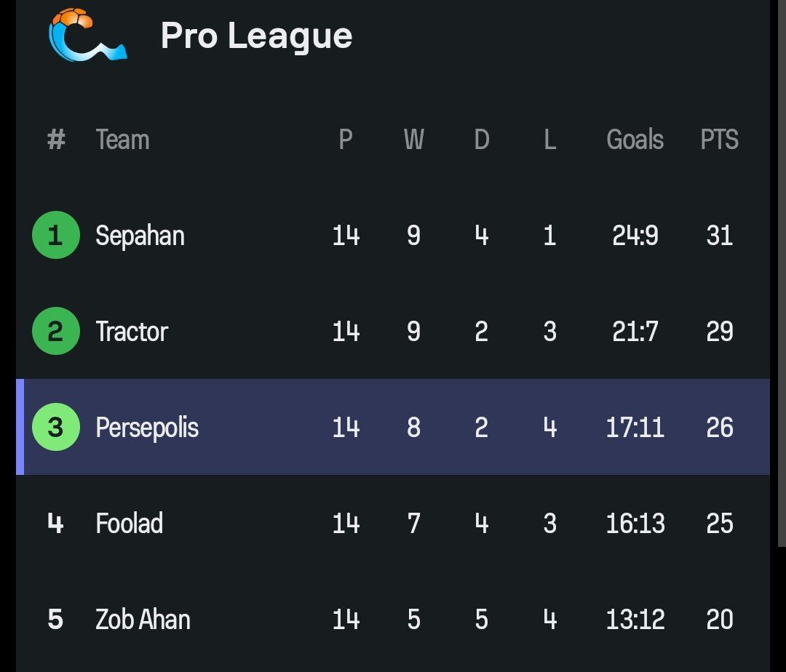The width and height of the screenshot is (786, 672).
Task: Select rank number 4 beside Foolad
Action: 55,524
